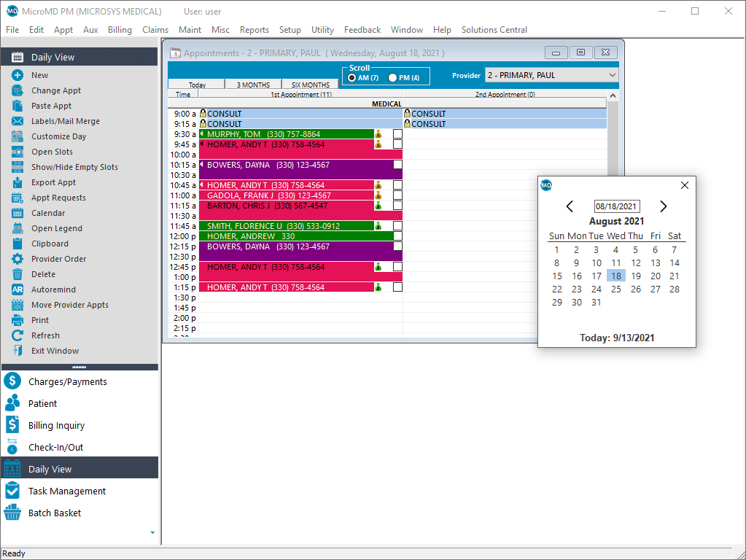Open the Task Management icon
This screenshot has width=746, height=560.
click(12, 491)
